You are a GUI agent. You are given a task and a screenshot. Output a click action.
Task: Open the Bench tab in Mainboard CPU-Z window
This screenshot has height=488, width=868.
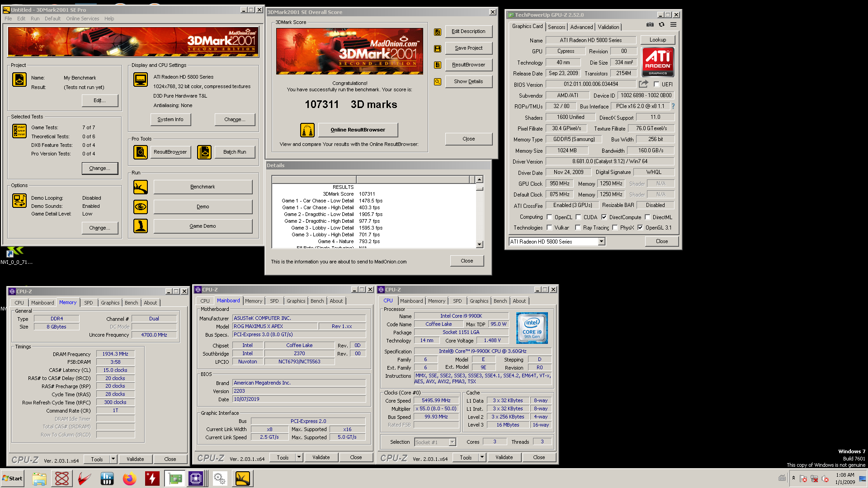click(x=317, y=301)
